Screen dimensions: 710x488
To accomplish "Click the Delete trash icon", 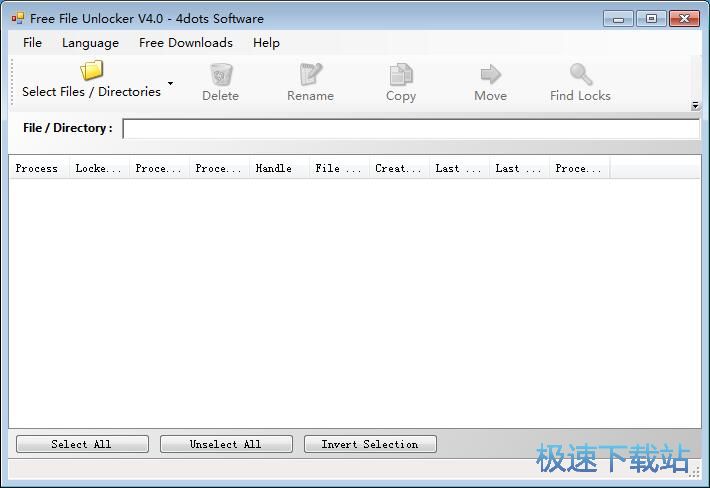I will tap(221, 74).
